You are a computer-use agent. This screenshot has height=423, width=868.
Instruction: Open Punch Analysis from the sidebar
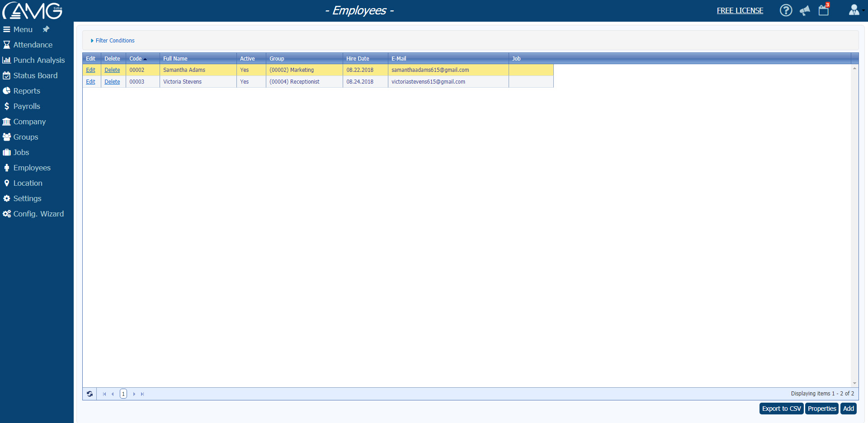(x=39, y=60)
